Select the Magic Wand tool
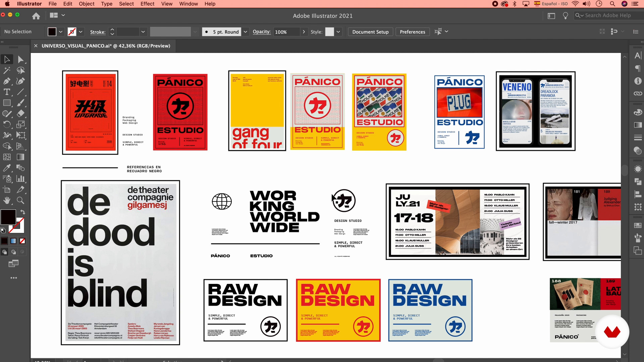Screen dimensions: 644x362 [7, 70]
